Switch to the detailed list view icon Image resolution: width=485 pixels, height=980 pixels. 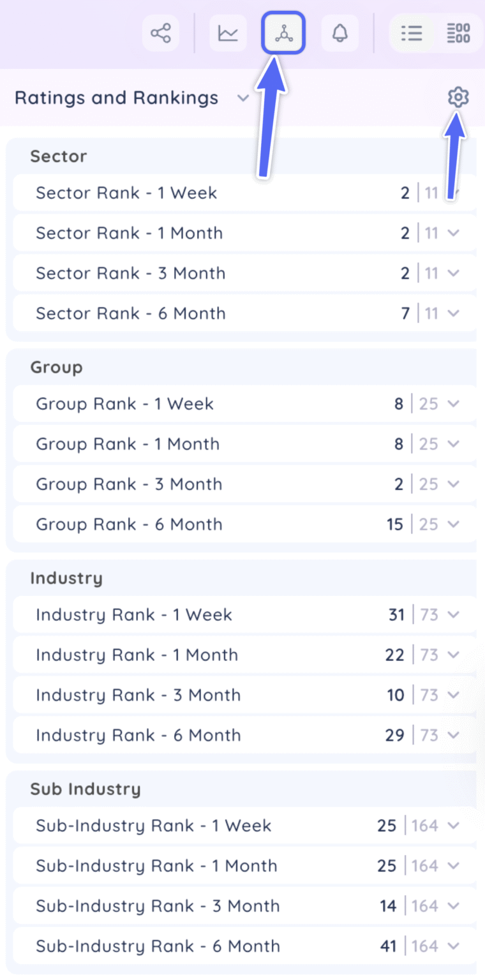458,33
